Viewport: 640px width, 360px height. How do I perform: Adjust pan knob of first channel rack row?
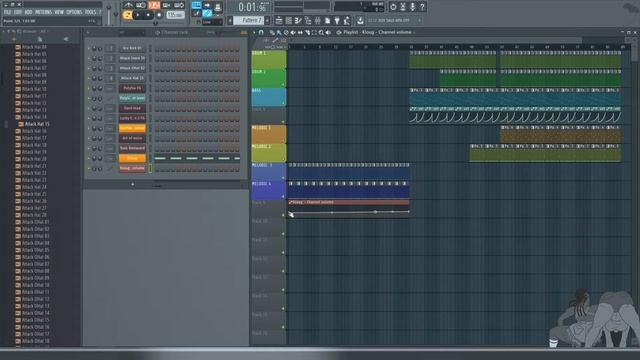94,49
